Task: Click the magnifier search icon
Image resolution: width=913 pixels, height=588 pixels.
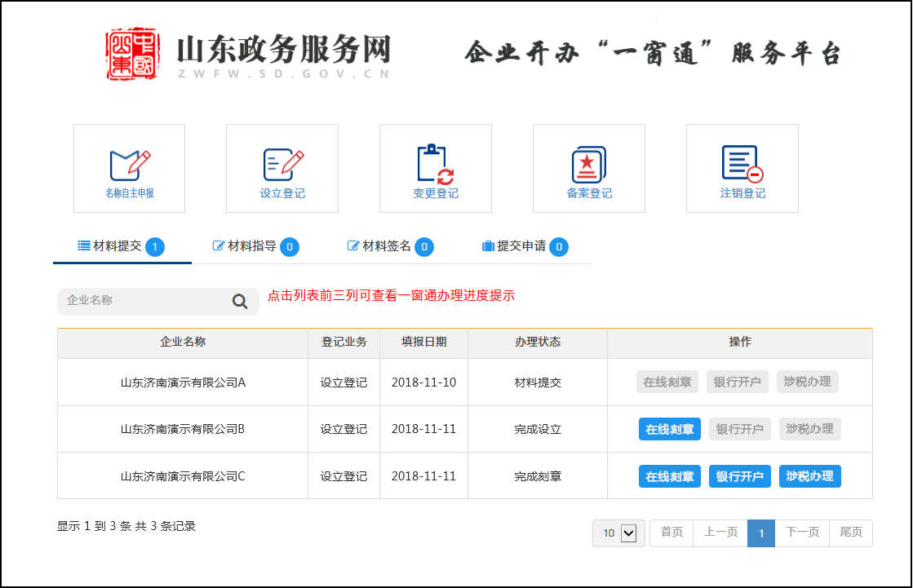Action: click(240, 302)
